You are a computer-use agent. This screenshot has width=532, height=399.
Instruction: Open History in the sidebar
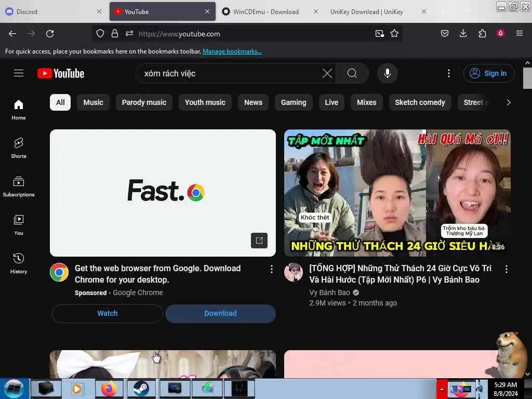(x=19, y=263)
